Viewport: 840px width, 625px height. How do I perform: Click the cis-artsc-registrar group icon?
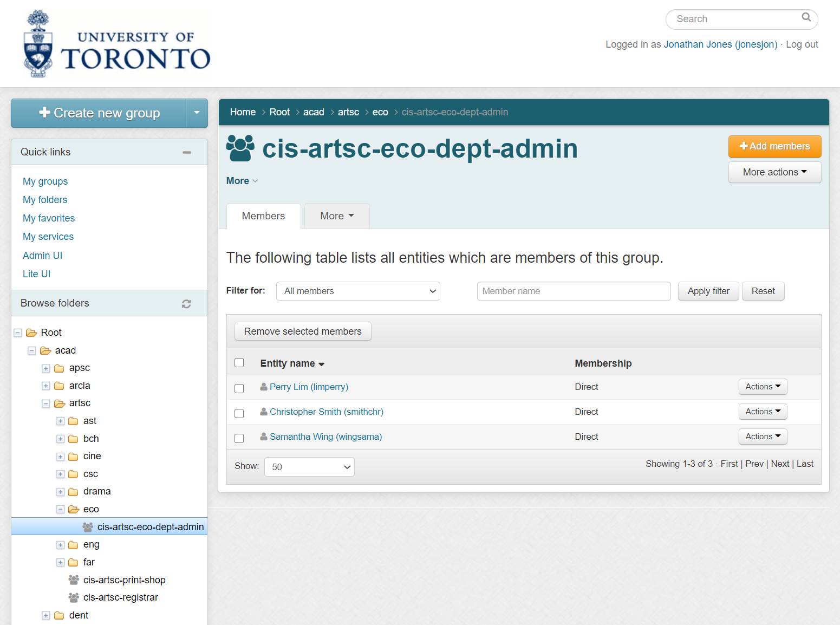pos(74,597)
